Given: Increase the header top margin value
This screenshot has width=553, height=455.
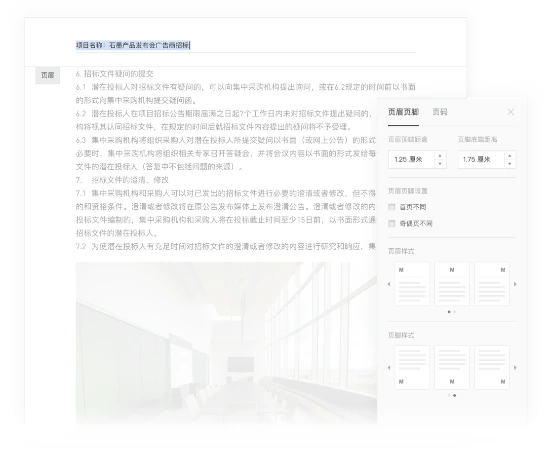Looking at the screenshot, I should (440, 156).
